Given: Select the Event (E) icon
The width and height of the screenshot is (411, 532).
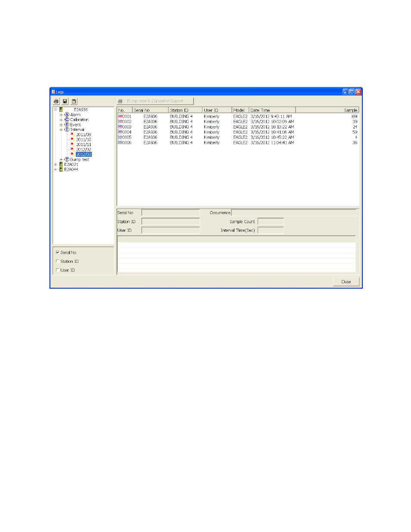Looking at the screenshot, I should [x=67, y=124].
